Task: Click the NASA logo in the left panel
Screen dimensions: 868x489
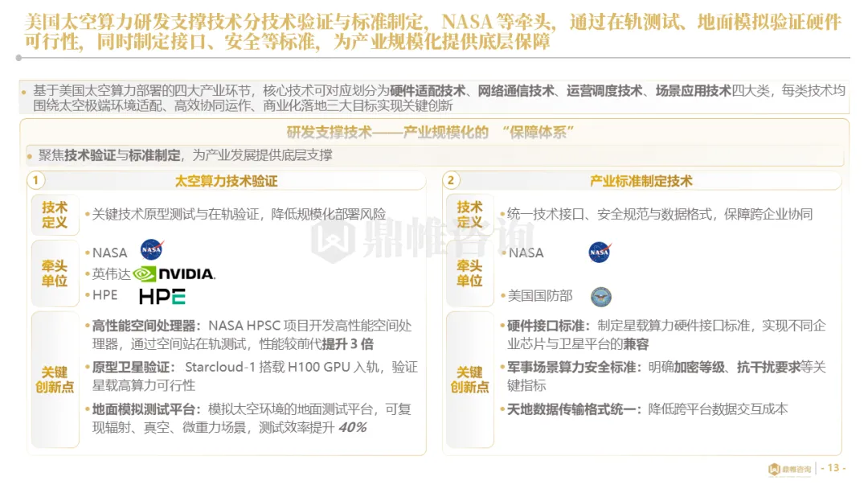Action: click(152, 249)
